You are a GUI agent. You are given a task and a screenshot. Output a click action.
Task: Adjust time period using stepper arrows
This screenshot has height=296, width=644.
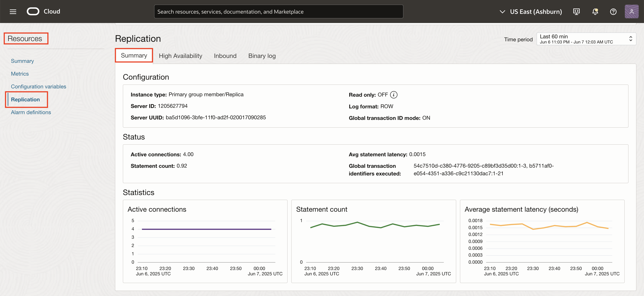[x=631, y=39]
